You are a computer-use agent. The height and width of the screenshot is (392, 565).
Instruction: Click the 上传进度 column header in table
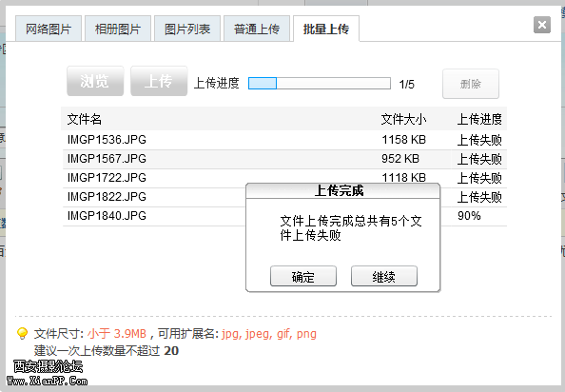479,119
